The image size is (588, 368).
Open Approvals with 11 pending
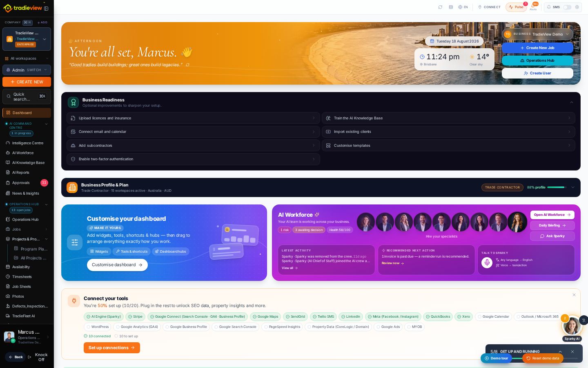[x=27, y=183]
